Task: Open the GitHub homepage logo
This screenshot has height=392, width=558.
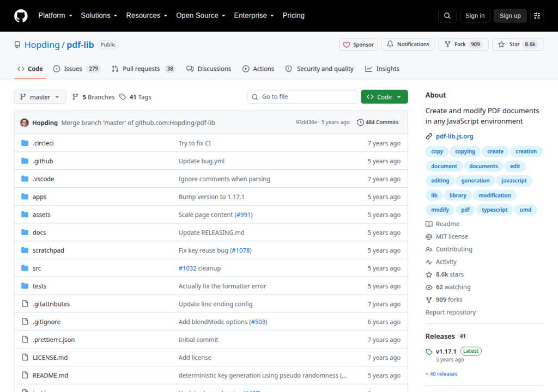Action: click(21, 16)
